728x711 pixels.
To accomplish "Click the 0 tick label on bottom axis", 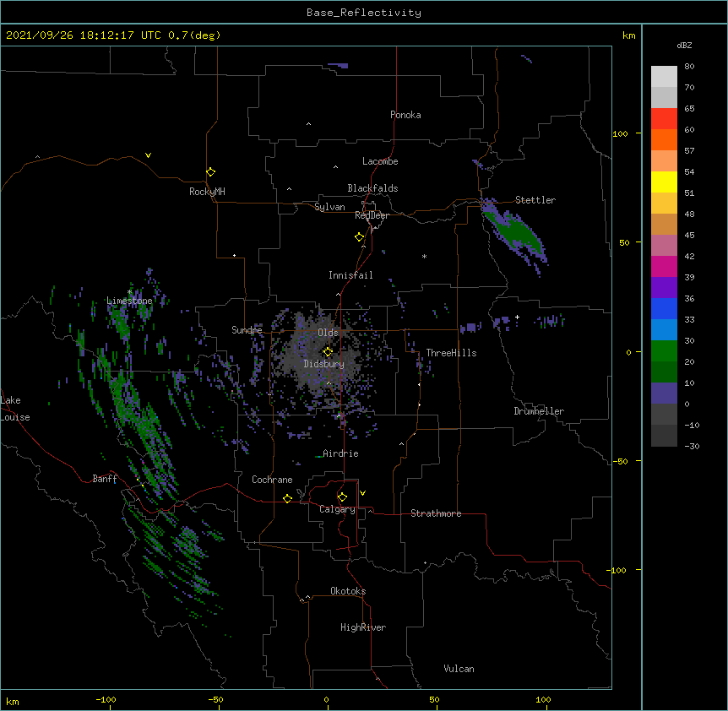I will pyautogui.click(x=326, y=699).
